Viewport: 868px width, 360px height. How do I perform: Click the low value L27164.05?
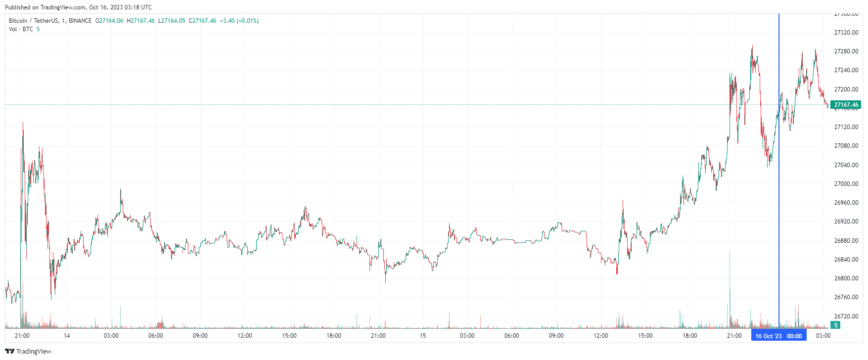coord(172,21)
